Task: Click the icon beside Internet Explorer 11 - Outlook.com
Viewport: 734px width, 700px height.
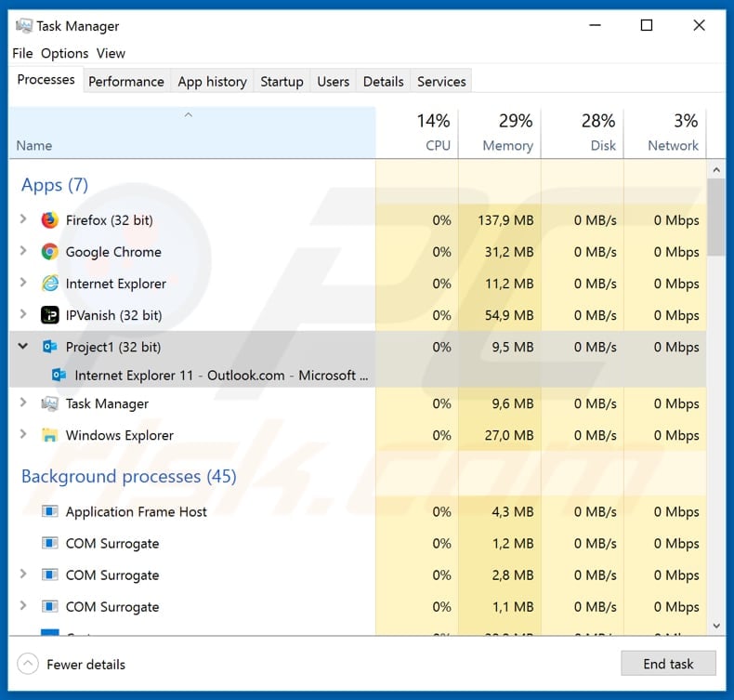Action: click(59, 375)
